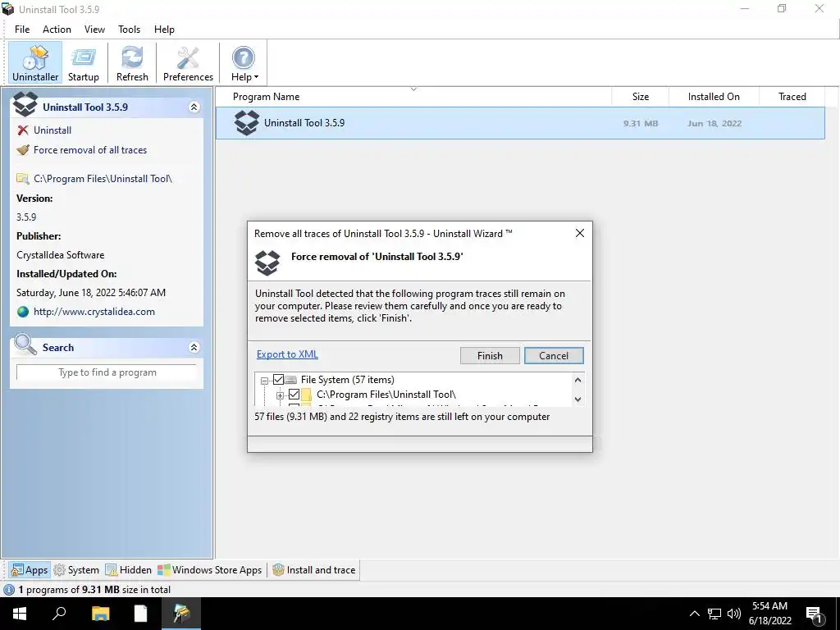Click the volume tray icon
The width and height of the screenshot is (840, 630).
click(x=734, y=614)
